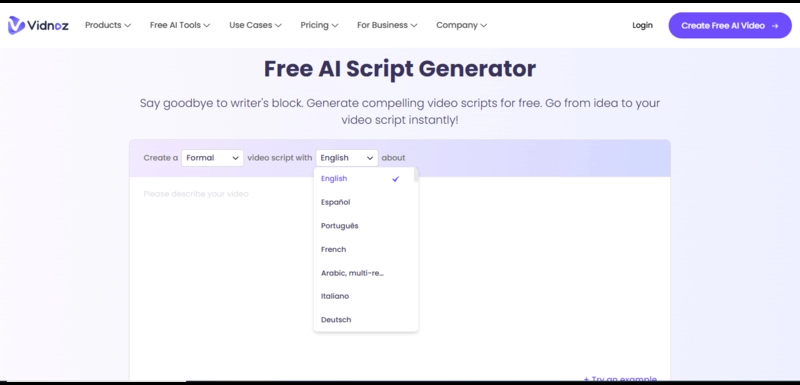The image size is (800, 385).
Task: Open the Products menu
Action: 108,25
